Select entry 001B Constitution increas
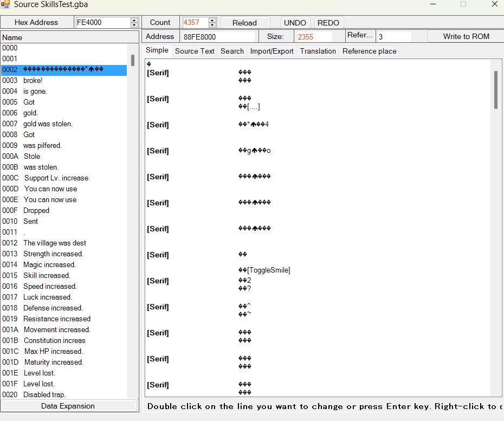This screenshot has width=504, height=421. [64, 341]
